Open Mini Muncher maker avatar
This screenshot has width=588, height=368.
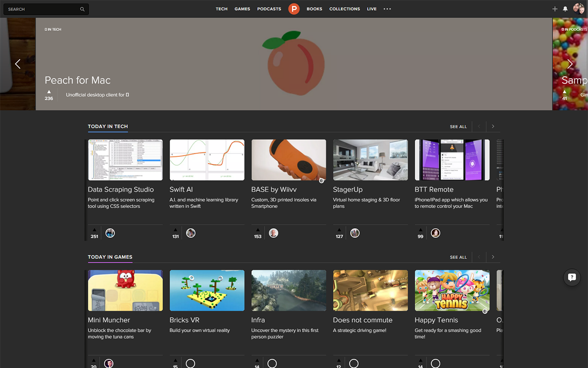109,363
